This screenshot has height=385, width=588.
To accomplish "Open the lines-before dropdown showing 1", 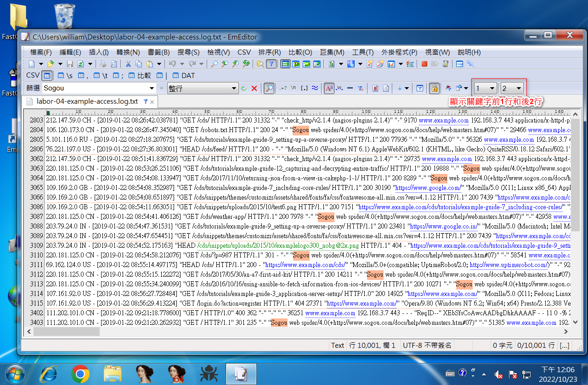I will tap(492, 88).
